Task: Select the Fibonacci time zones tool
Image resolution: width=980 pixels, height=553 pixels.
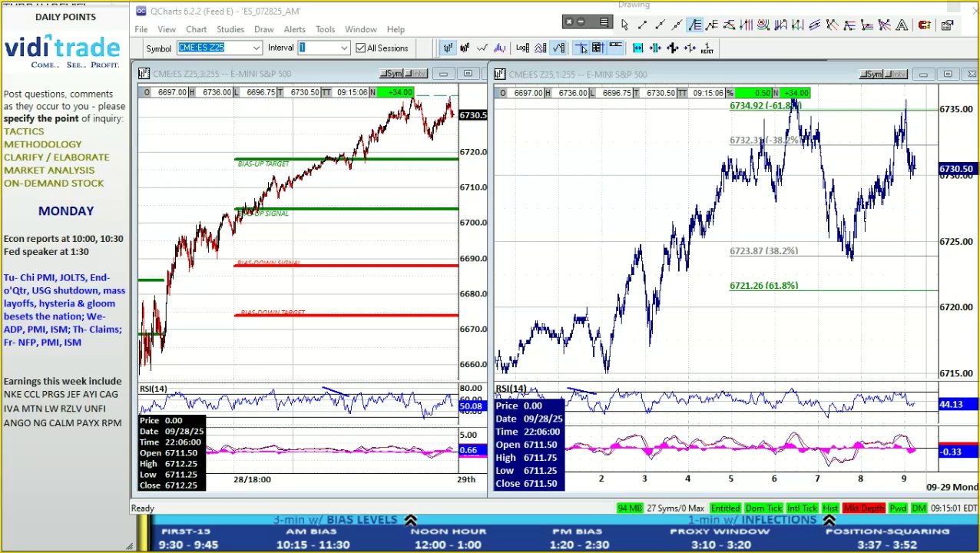Action: click(x=746, y=25)
